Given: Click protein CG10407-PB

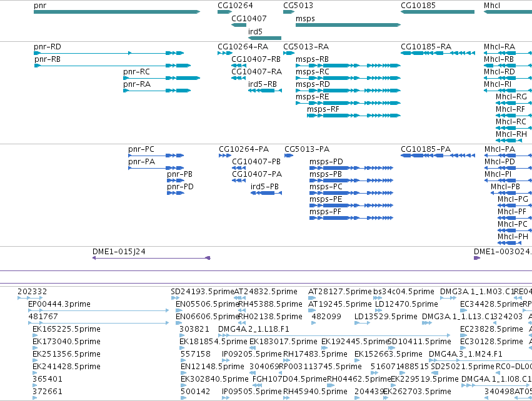Looking at the screenshot, I should tap(239, 168).
